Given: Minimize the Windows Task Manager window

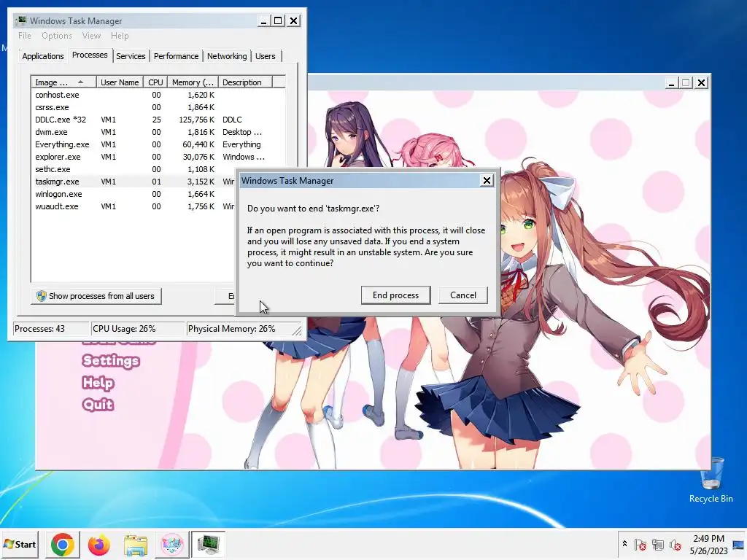Looking at the screenshot, I should pyautogui.click(x=263, y=21).
